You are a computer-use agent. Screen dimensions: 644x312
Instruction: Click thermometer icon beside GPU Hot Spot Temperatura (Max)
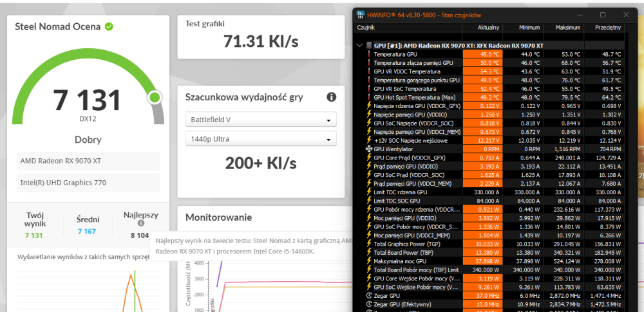pos(369,97)
